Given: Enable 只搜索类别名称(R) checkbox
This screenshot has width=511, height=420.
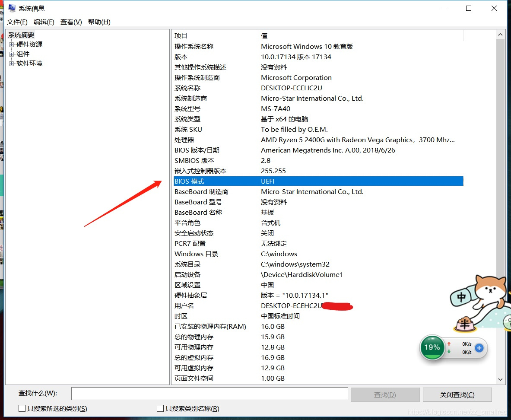Looking at the screenshot, I should [x=160, y=408].
